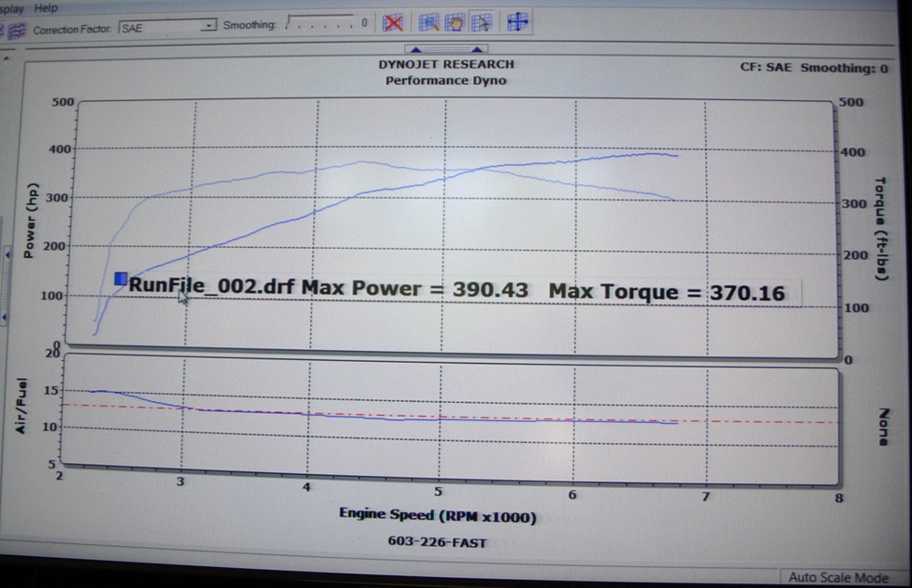This screenshot has height=588, width=912.
Task: Open the Correction Factor dropdown
Action: pyautogui.click(x=207, y=26)
